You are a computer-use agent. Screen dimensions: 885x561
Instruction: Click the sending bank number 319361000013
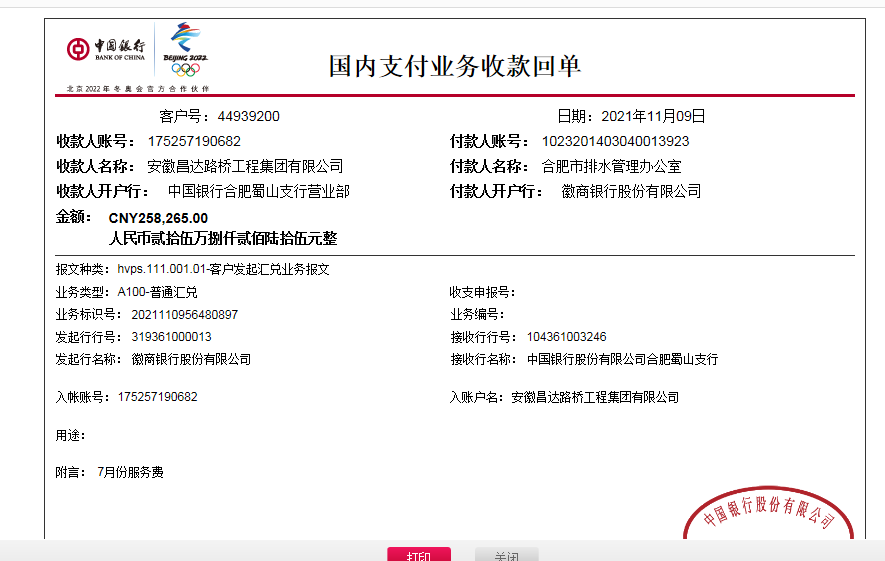point(171,337)
